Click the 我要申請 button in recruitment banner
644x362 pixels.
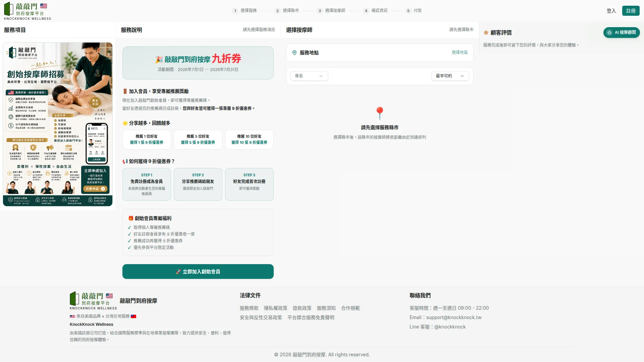[95, 189]
